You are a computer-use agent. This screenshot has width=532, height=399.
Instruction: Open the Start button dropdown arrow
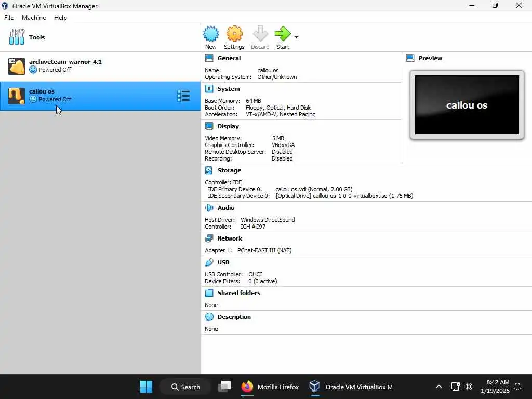[296, 37]
